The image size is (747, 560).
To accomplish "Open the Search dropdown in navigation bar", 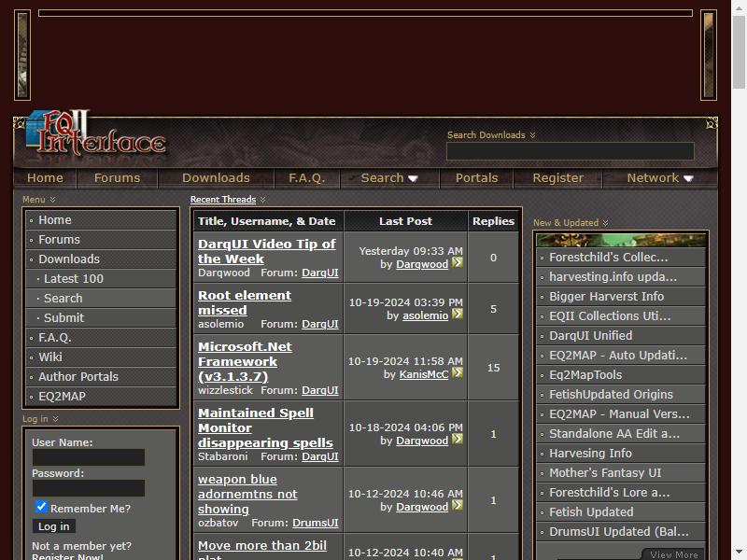I will (389, 178).
